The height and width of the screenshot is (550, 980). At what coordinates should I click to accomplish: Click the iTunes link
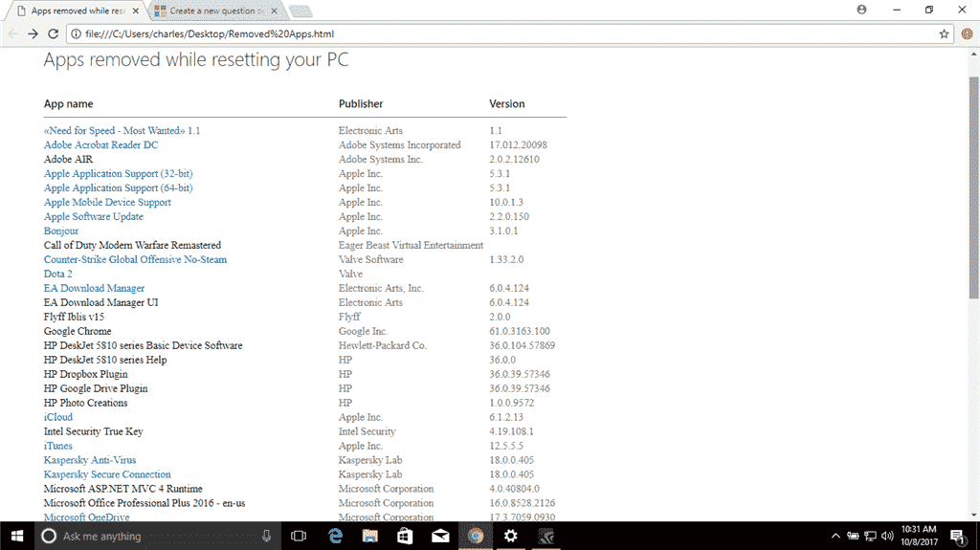pos(58,447)
